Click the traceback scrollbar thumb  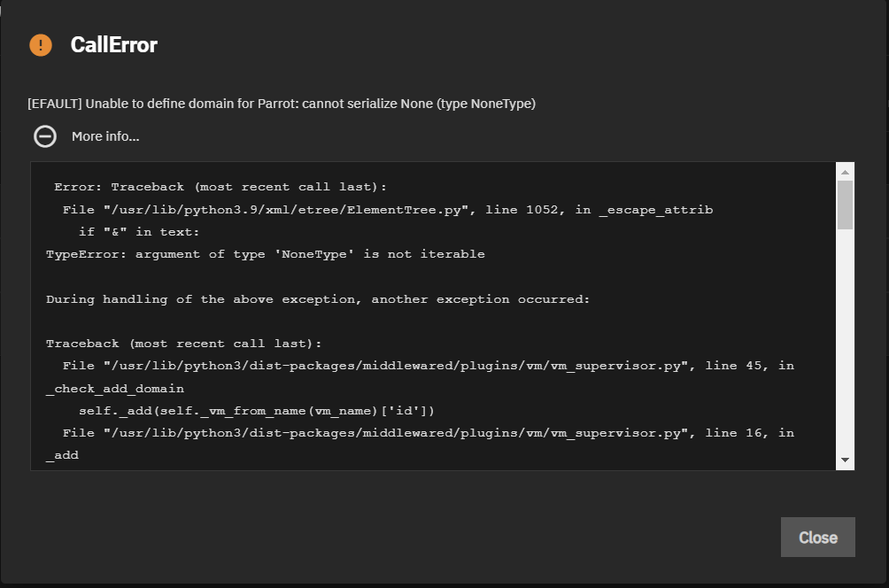[845, 205]
